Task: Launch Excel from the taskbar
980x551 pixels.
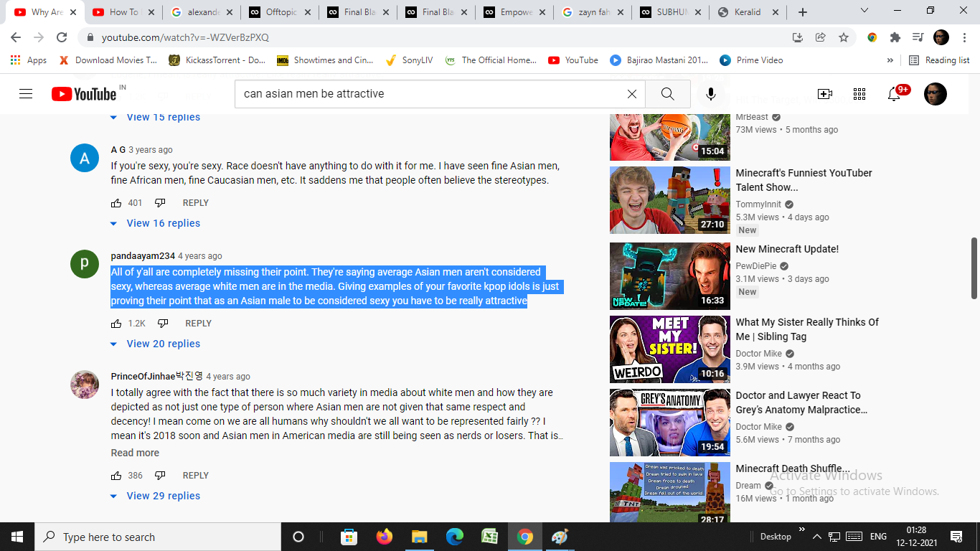Action: pos(490,537)
